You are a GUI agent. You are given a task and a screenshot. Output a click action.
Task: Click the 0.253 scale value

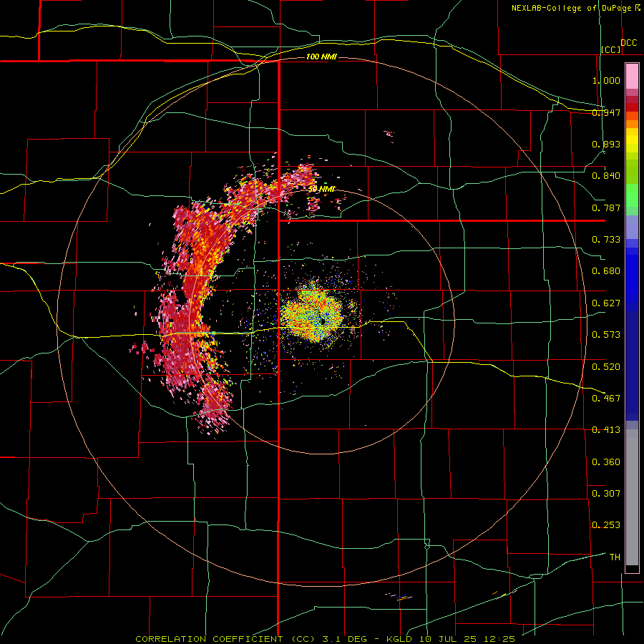coord(606,525)
